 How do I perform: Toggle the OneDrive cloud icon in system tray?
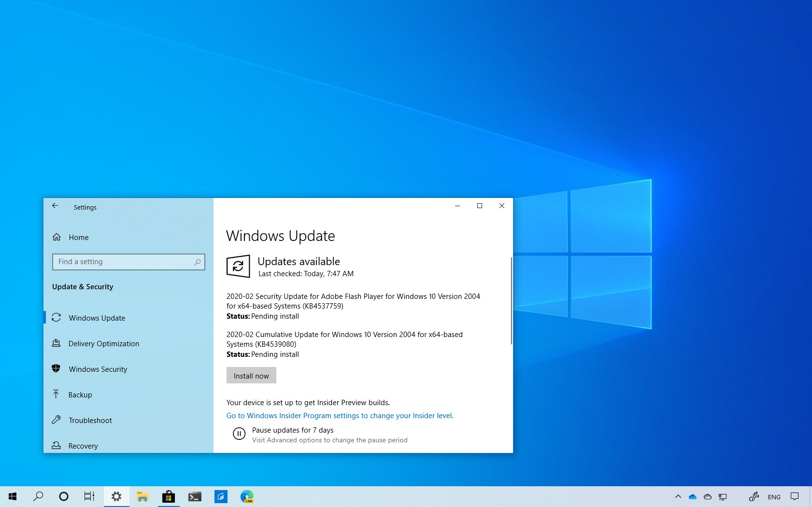coord(693,496)
